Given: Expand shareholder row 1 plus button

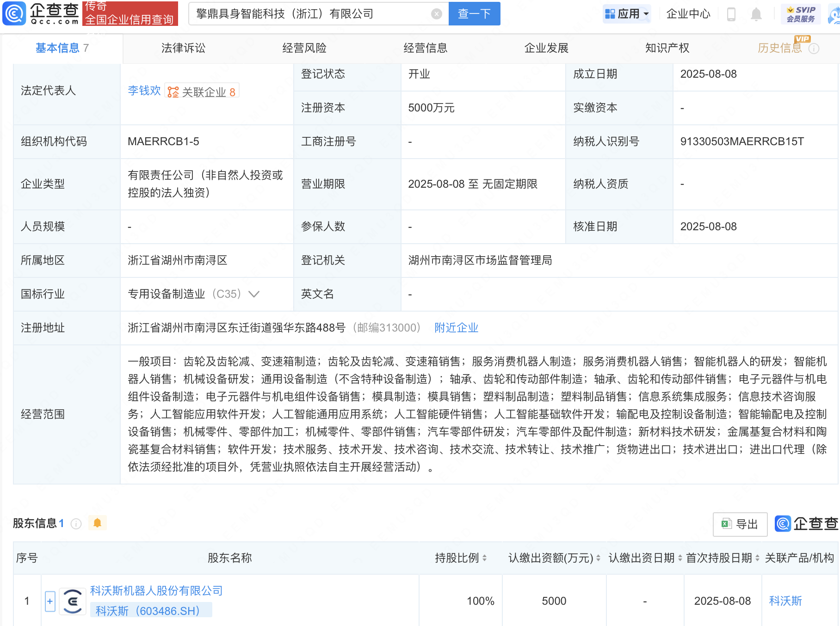Looking at the screenshot, I should 50,601.
